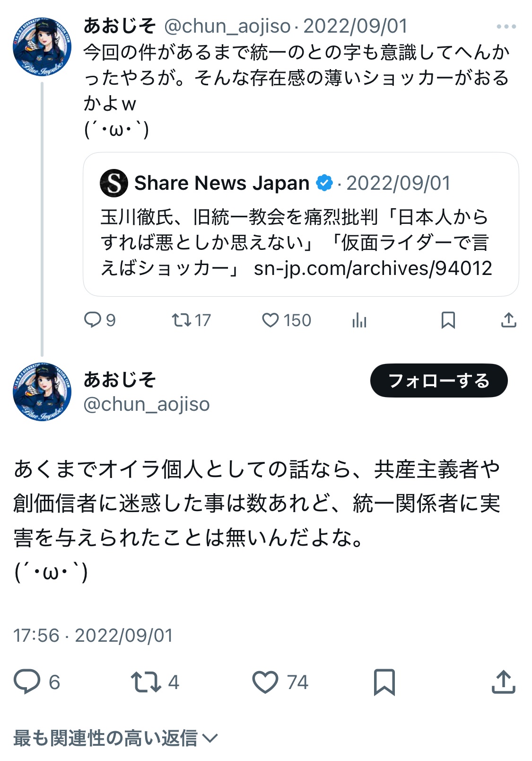Tap the Share News Japan logo avatar

tap(114, 183)
